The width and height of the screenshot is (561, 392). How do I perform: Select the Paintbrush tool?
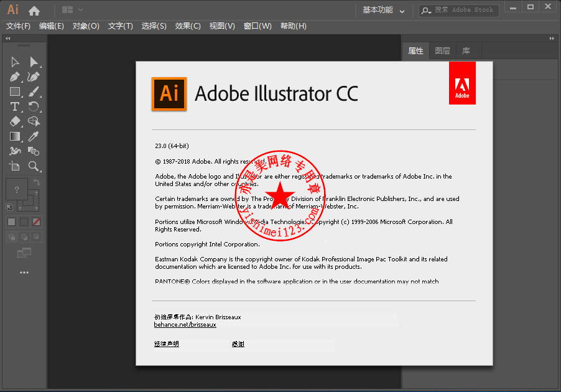click(34, 91)
